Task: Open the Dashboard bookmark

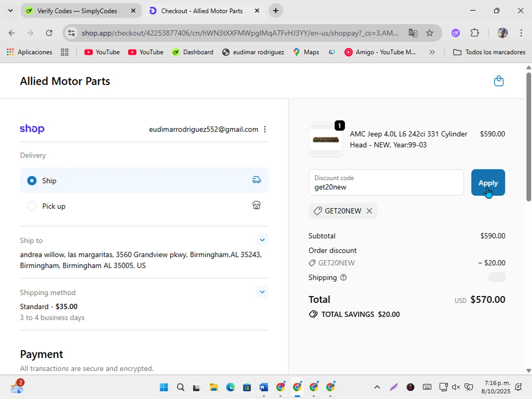Action: [x=193, y=52]
